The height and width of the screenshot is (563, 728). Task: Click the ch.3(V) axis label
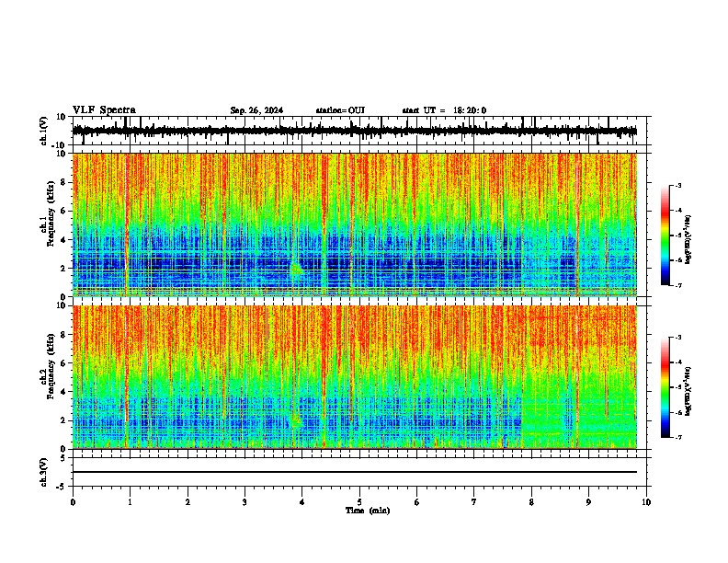tap(44, 473)
